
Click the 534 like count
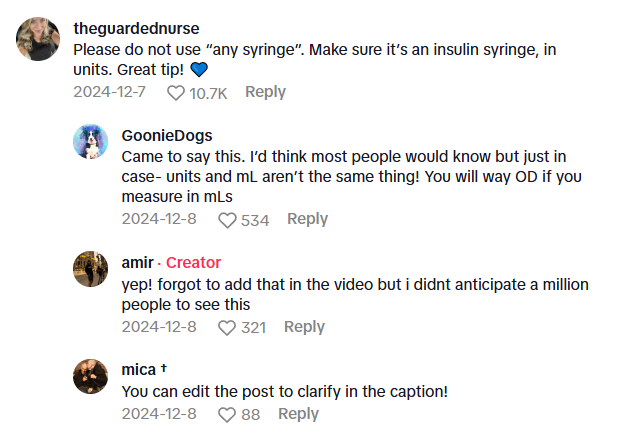(255, 220)
